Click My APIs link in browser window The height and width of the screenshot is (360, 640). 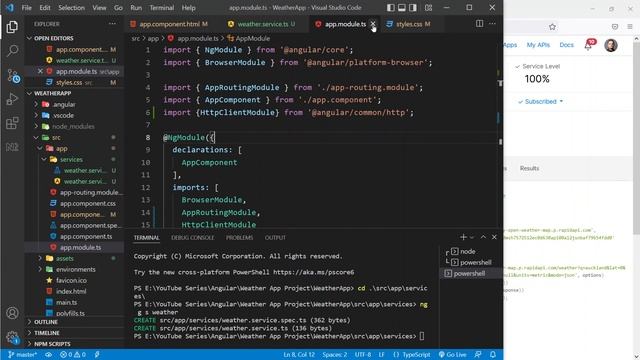coord(538,45)
